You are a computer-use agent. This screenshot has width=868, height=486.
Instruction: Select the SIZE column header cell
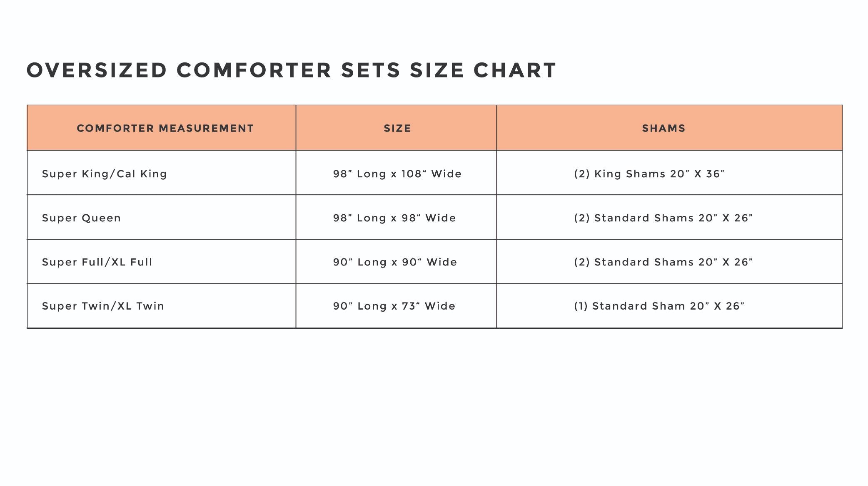point(397,128)
